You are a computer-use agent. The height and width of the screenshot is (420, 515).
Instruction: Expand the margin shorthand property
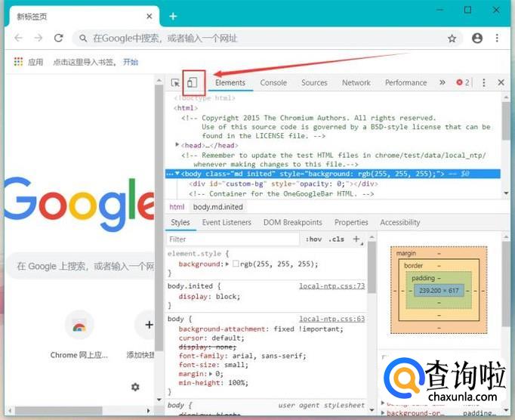point(211,374)
